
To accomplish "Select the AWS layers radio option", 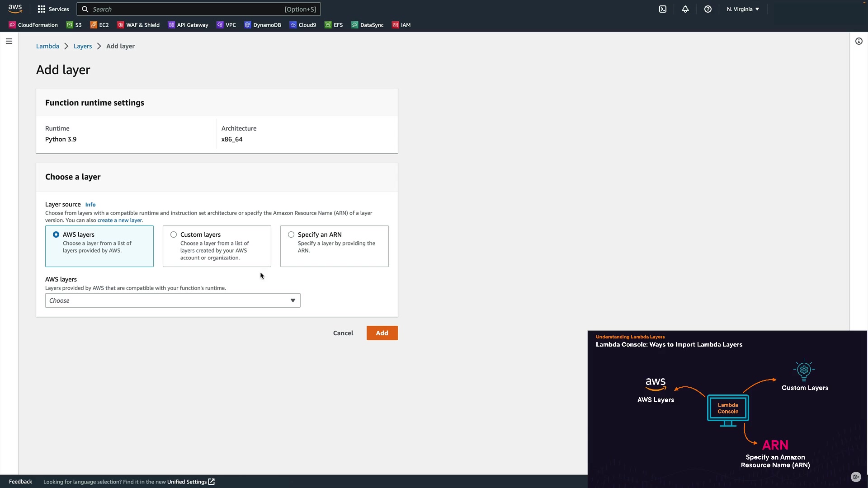I will pyautogui.click(x=56, y=235).
